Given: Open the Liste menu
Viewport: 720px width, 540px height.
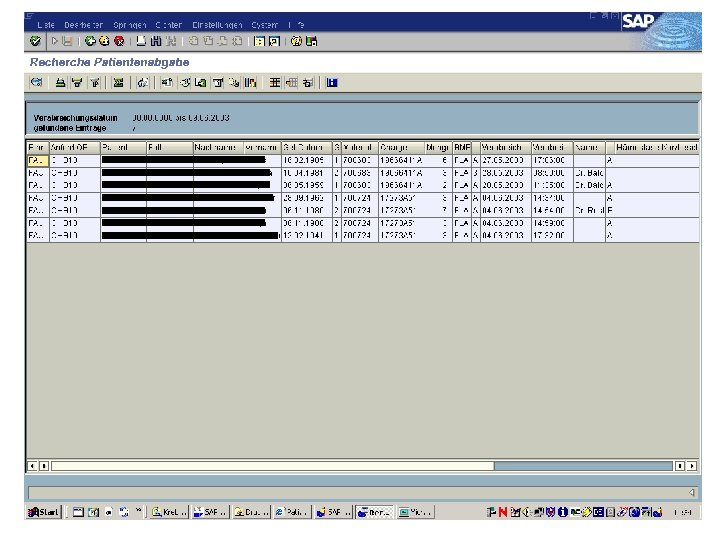Looking at the screenshot, I should point(46,25).
